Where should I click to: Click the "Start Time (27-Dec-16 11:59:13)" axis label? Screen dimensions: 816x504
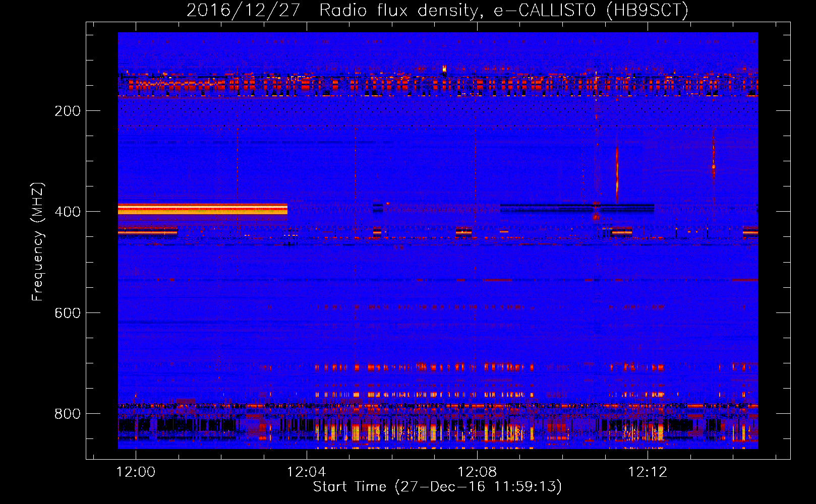click(437, 487)
